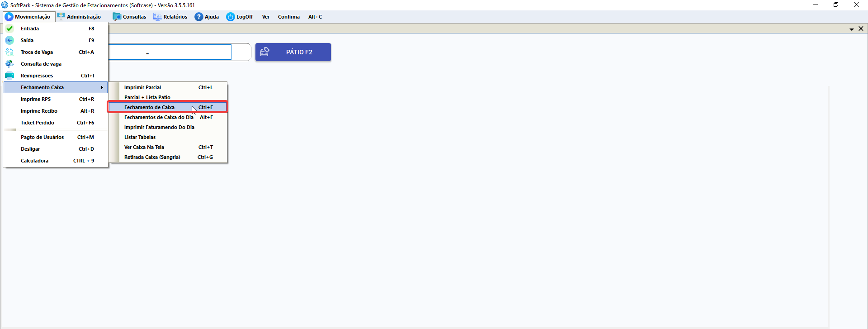Open the Movimentação menu
Image resolution: width=868 pixels, height=329 pixels.
(29, 17)
